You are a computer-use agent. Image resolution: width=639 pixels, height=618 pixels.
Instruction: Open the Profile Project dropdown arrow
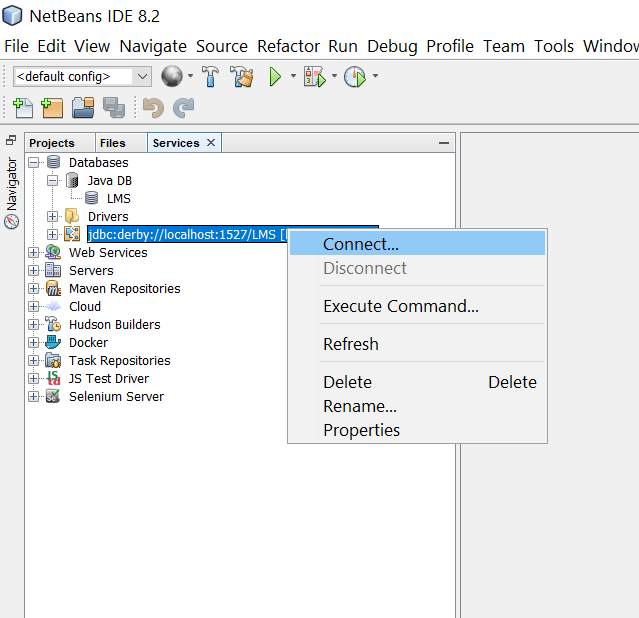[375, 76]
